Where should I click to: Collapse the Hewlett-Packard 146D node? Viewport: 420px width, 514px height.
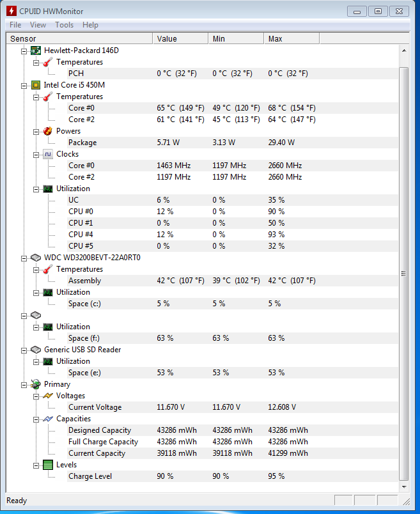[x=24, y=51]
